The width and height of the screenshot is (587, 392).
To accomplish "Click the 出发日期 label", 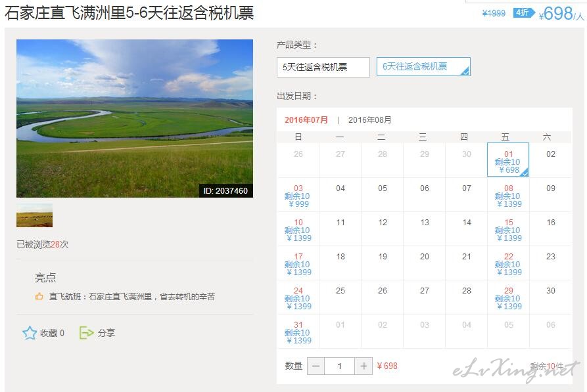I will (297, 96).
